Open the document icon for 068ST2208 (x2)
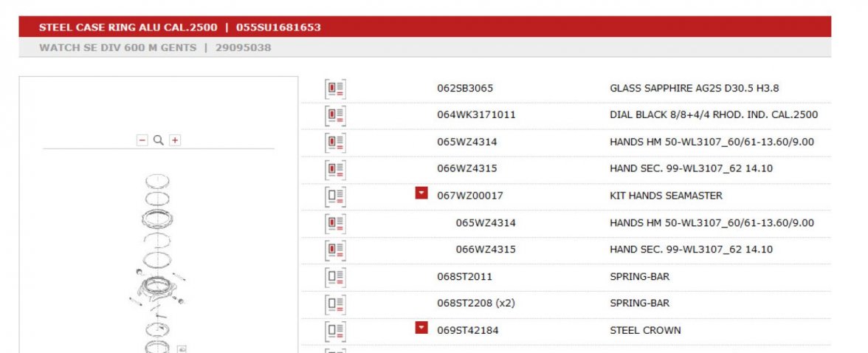Screen dimensions: 868x353 [335, 304]
